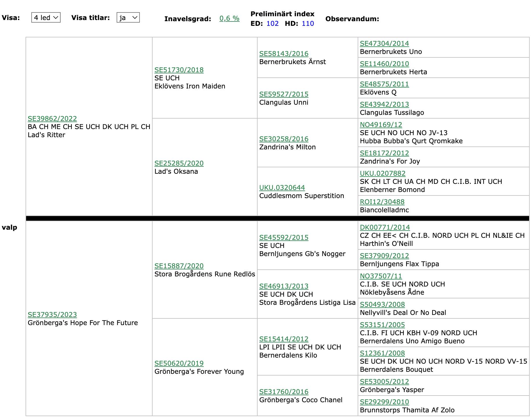The height and width of the screenshot is (417, 532).
Task: Open dam registration link SE37935/2023
Action: 52,315
